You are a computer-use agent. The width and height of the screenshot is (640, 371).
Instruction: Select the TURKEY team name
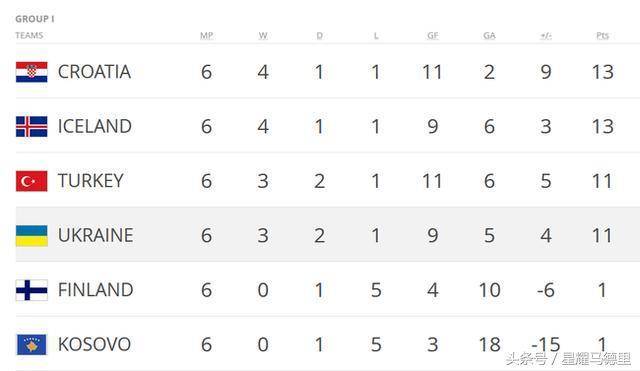(x=91, y=181)
